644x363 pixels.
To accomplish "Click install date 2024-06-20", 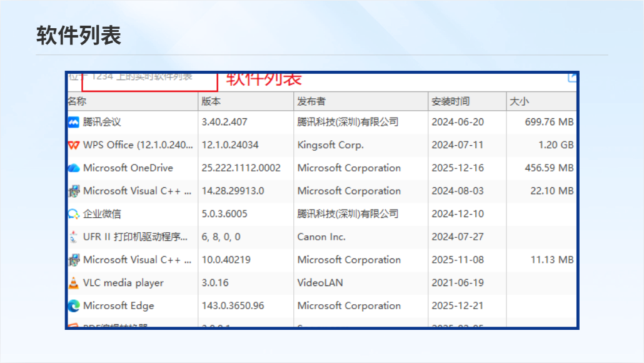I will tap(458, 122).
